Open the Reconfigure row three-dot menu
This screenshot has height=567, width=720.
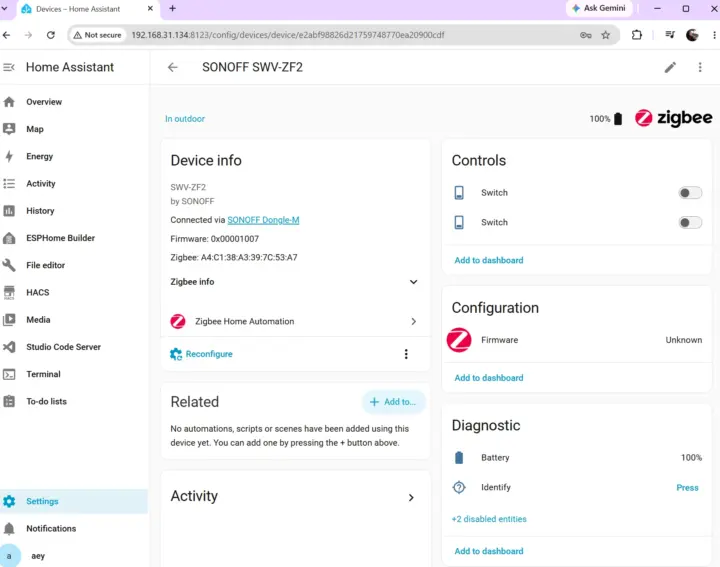[x=406, y=354]
